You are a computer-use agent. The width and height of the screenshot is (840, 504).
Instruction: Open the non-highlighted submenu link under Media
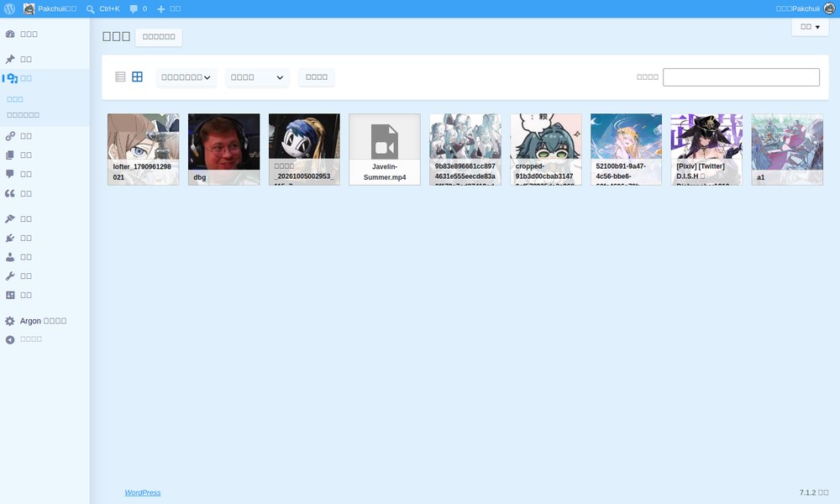(23, 115)
